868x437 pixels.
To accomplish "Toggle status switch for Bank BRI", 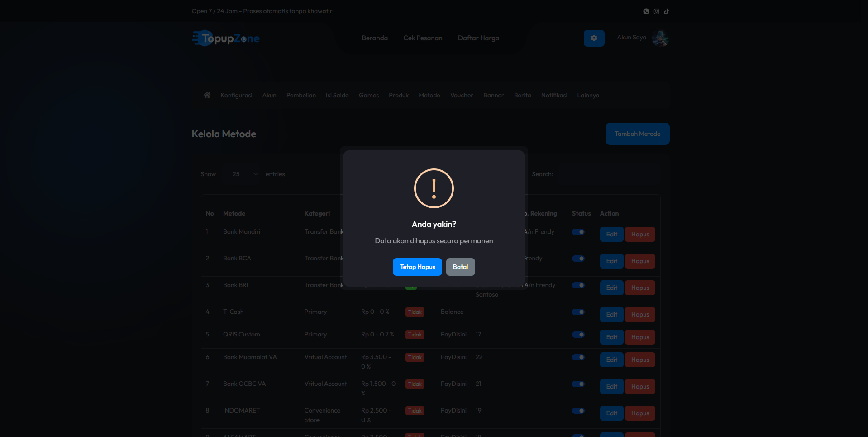I will [578, 285].
